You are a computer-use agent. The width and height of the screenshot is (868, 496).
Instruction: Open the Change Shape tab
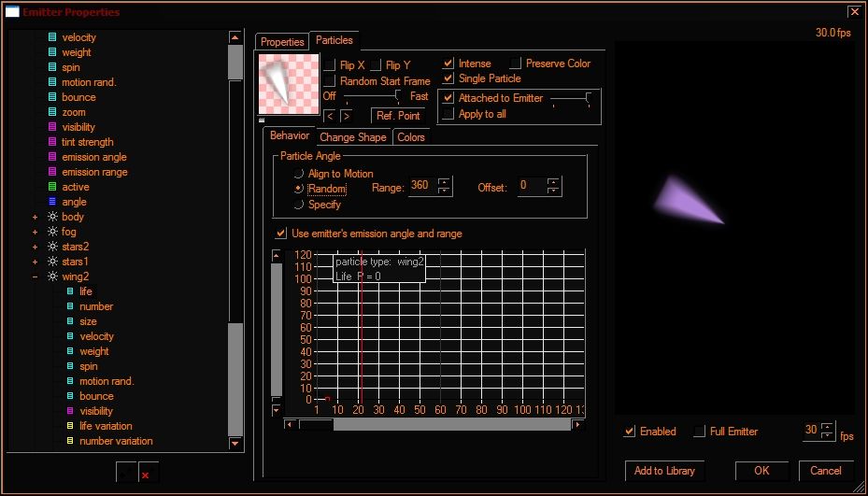[x=353, y=137]
